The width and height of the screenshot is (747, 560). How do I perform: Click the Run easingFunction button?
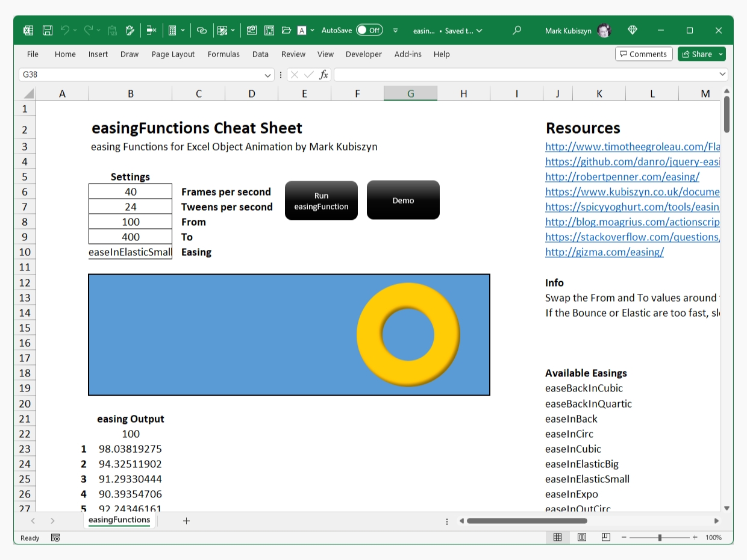point(321,201)
